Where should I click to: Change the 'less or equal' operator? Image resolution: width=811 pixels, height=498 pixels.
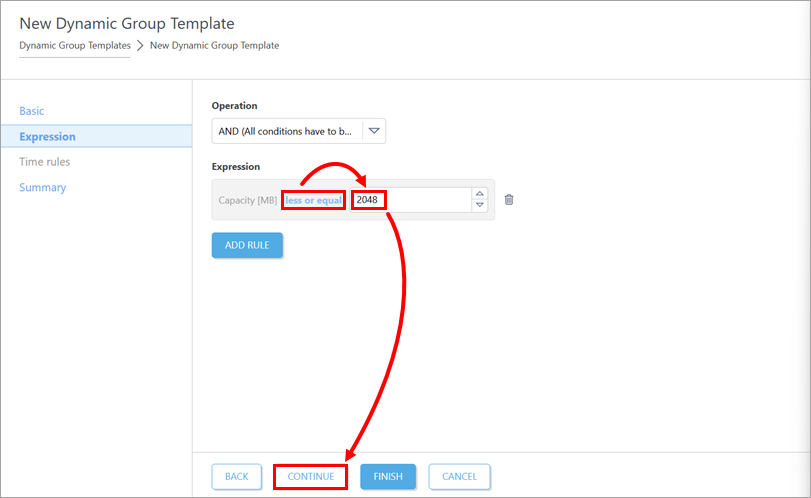tap(313, 200)
